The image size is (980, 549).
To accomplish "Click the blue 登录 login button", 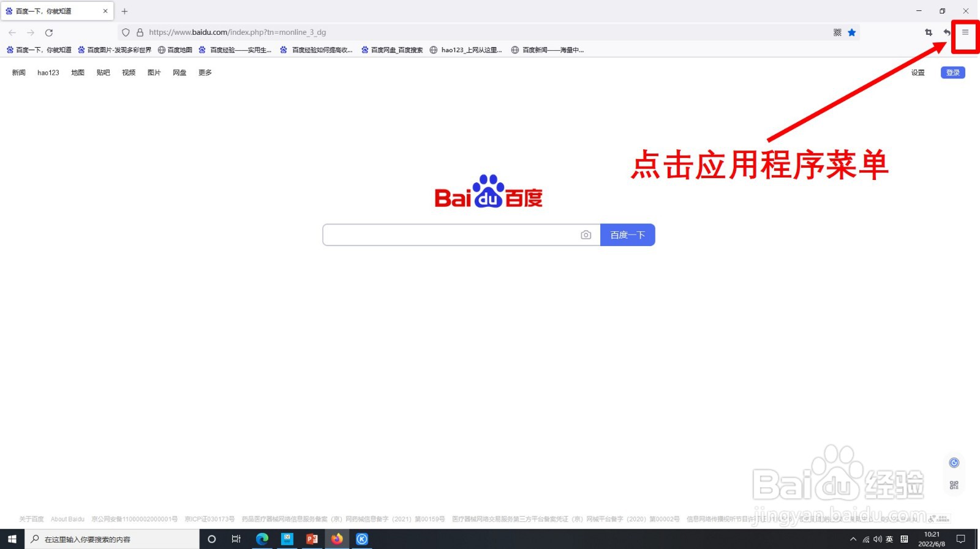I will (953, 72).
